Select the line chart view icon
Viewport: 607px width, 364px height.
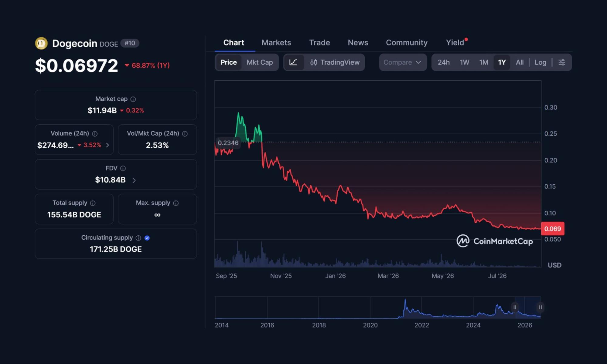(293, 62)
